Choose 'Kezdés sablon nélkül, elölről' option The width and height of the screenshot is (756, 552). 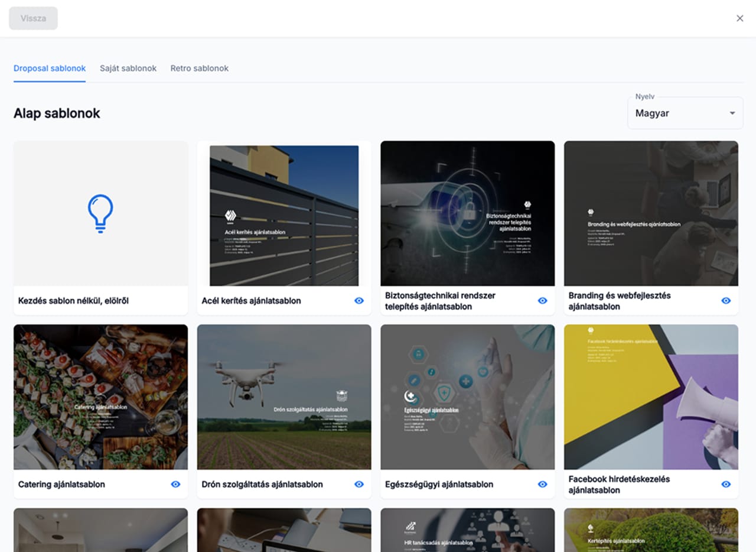pos(74,301)
